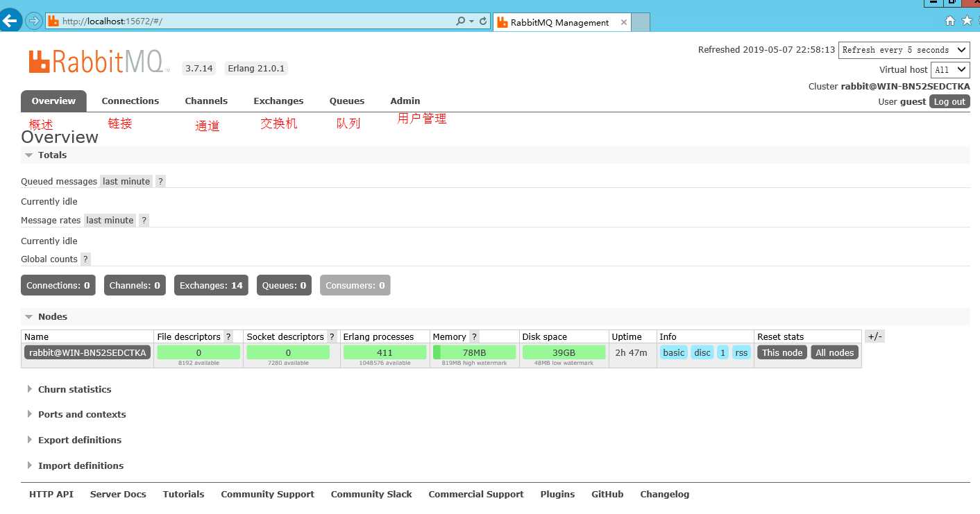Click the File descriptors 0 bar
Viewport: 980px width, 514px height.
coord(198,352)
